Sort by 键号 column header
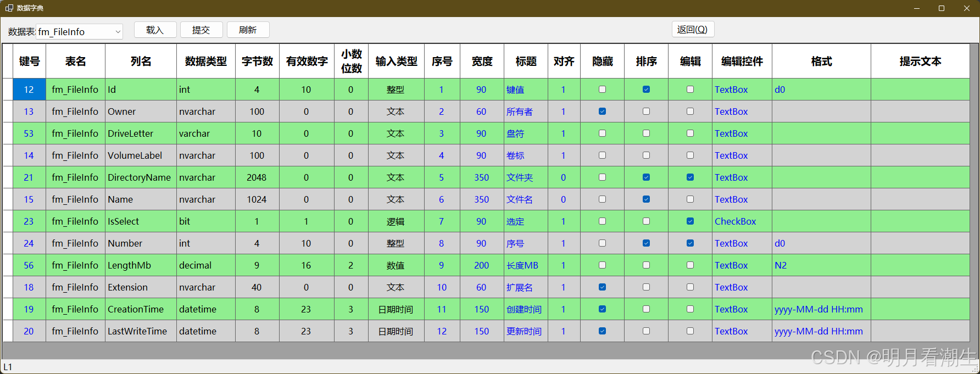This screenshot has width=980, height=374. click(29, 61)
